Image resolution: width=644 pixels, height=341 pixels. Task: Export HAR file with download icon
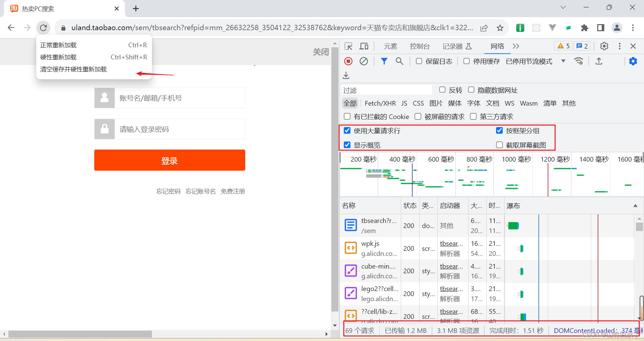[346, 75]
